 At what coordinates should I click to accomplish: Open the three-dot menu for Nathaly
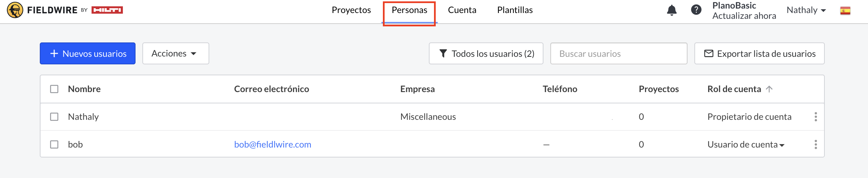816,117
